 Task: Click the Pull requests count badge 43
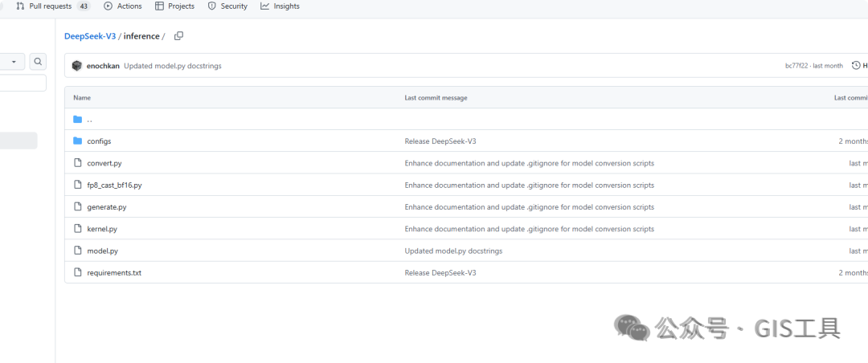84,6
